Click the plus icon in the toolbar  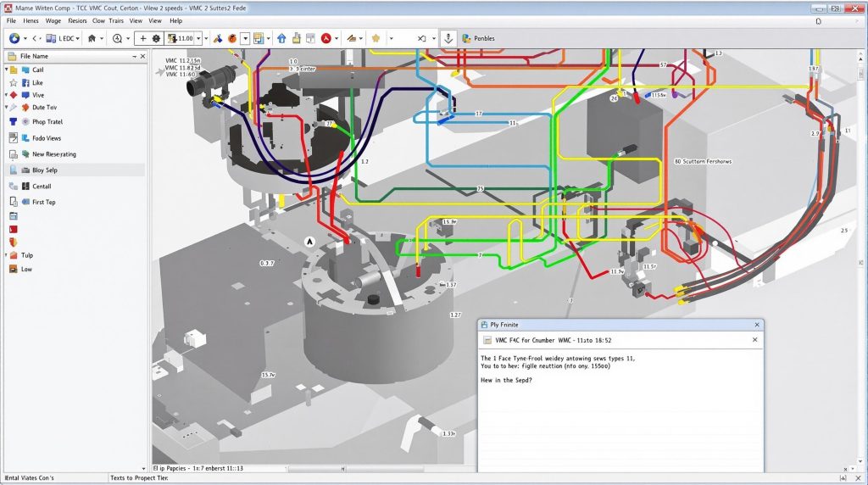tap(142, 38)
